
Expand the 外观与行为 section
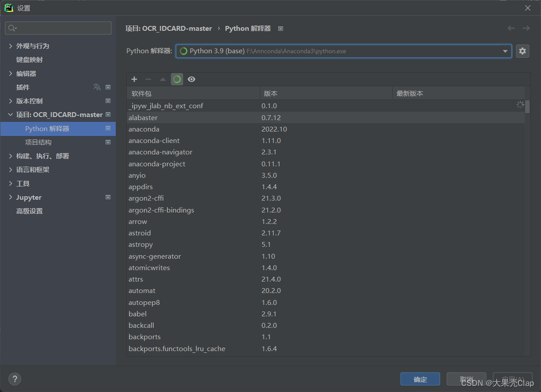click(x=11, y=46)
